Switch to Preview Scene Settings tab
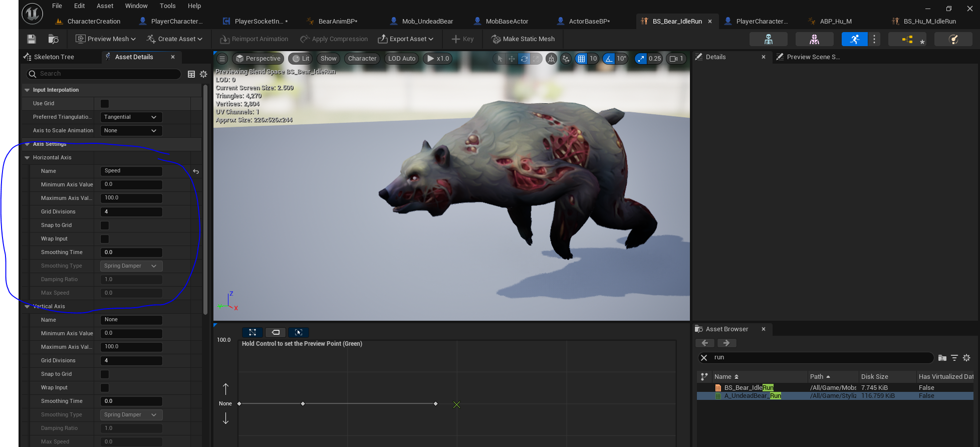Image resolution: width=980 pixels, height=447 pixels. click(x=813, y=57)
